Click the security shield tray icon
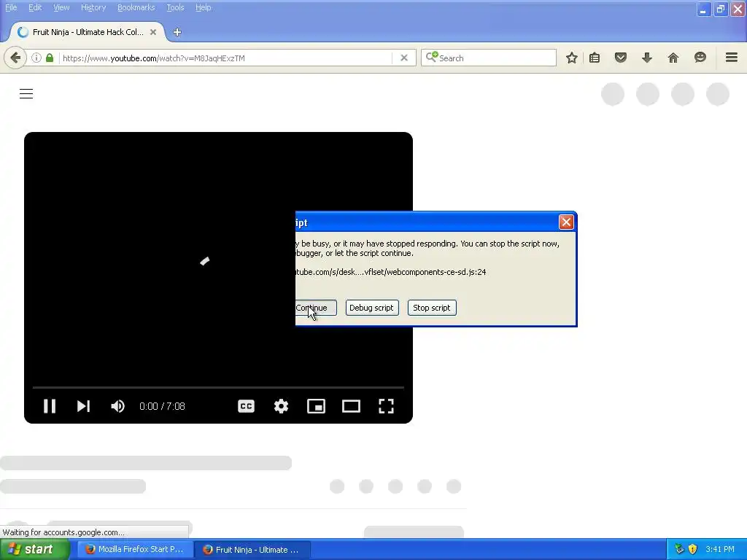 pos(693,550)
